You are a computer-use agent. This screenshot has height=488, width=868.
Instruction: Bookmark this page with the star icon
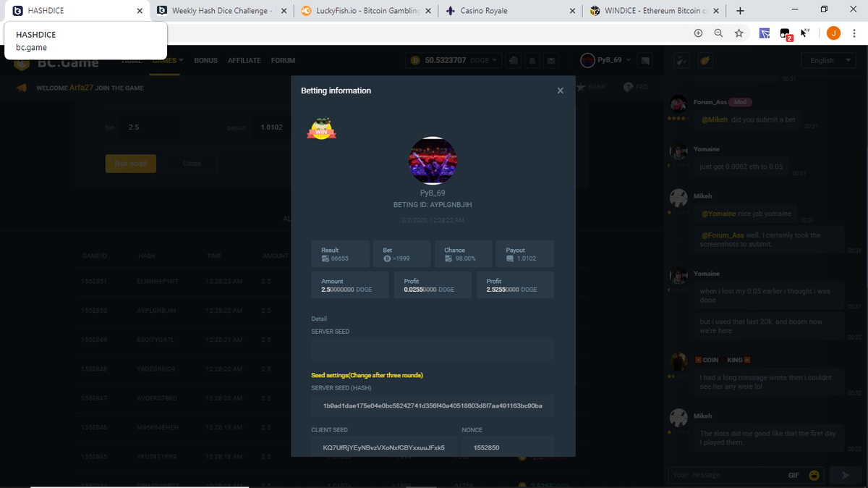tap(739, 33)
